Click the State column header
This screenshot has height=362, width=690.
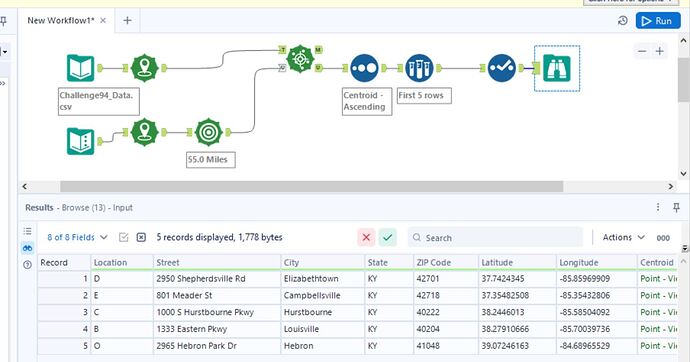point(389,263)
